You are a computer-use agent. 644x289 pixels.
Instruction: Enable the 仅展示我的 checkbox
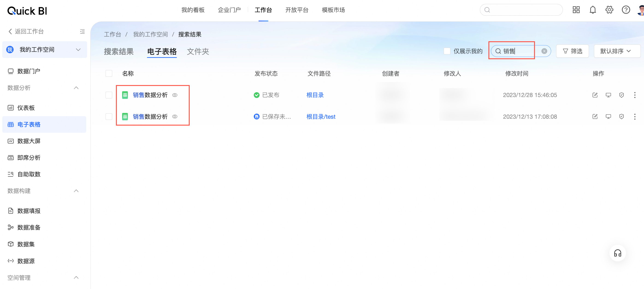click(x=447, y=51)
